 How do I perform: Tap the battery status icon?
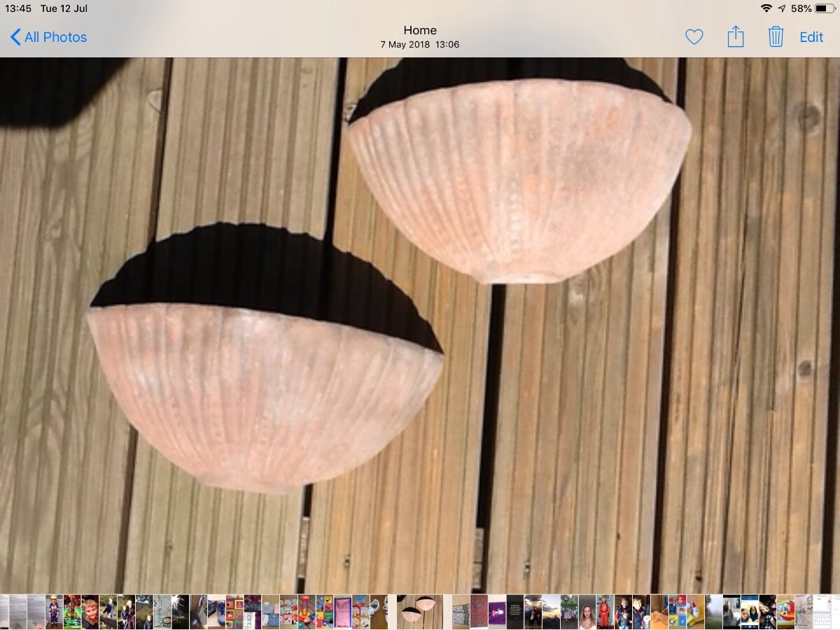825,8
